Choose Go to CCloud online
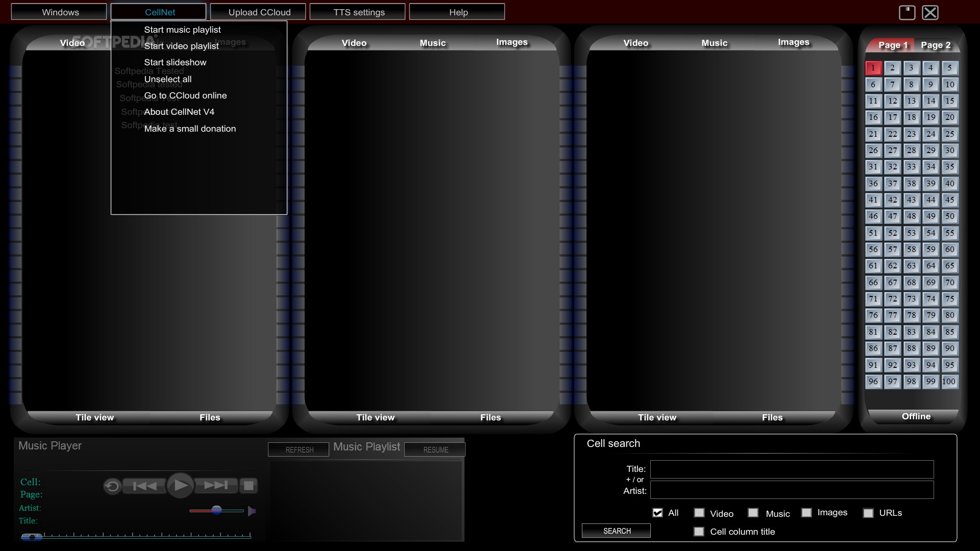This screenshot has width=980, height=551. pos(185,95)
